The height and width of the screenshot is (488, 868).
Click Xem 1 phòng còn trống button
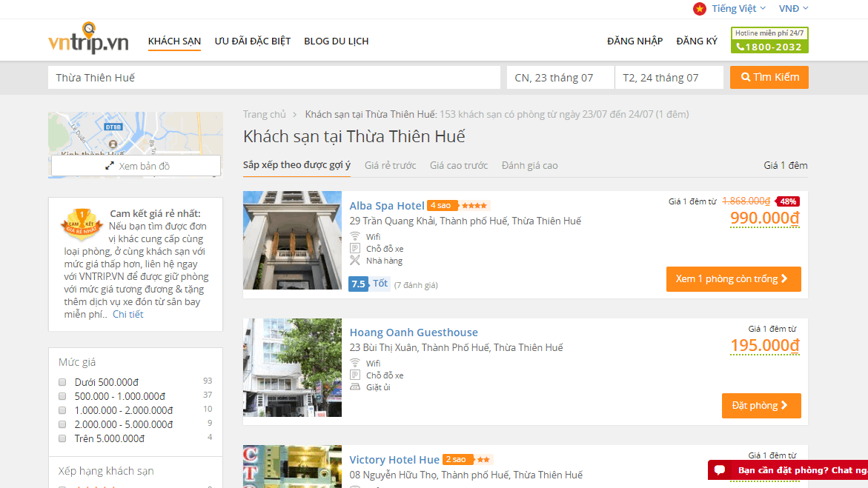click(734, 279)
